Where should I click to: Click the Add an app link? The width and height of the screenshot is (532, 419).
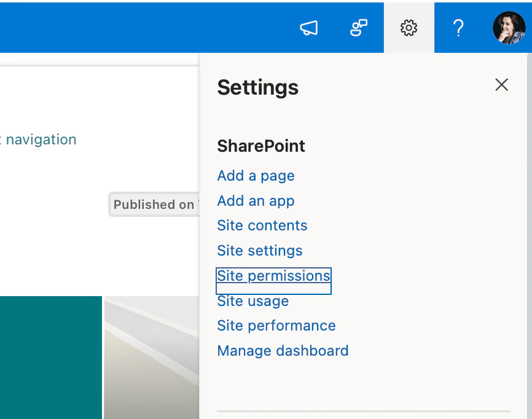pyautogui.click(x=256, y=201)
